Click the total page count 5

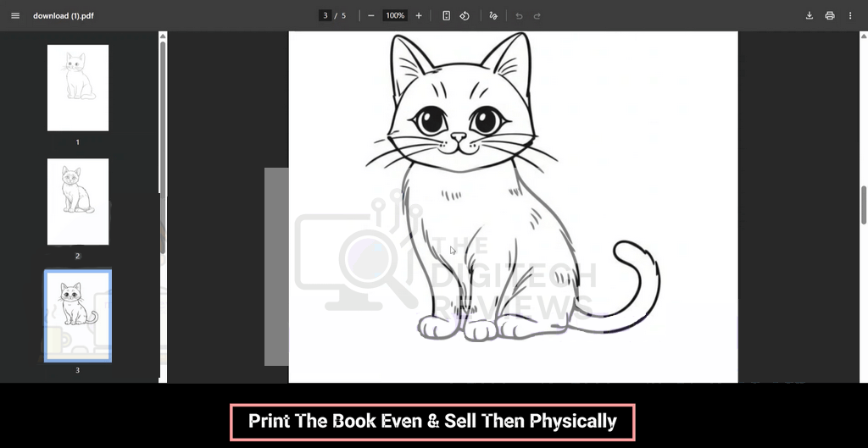point(343,15)
